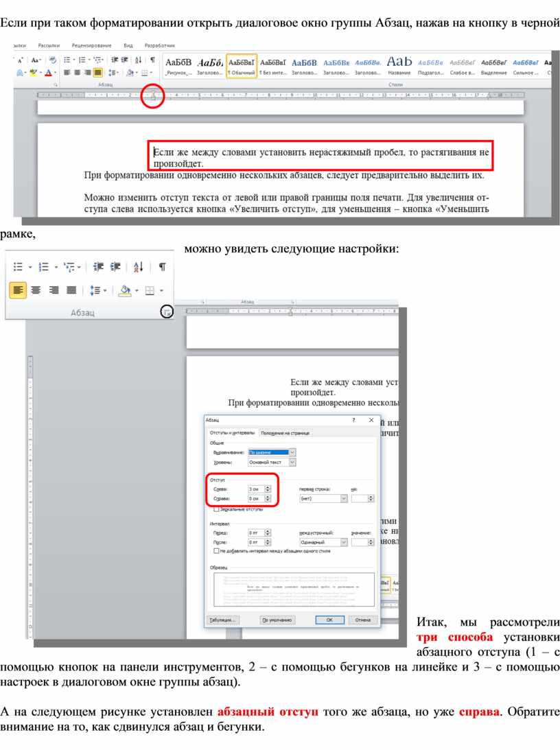560x750 pixels.
Task: Open the Уровень dropdown showing Основной текст
Action: (x=272, y=462)
